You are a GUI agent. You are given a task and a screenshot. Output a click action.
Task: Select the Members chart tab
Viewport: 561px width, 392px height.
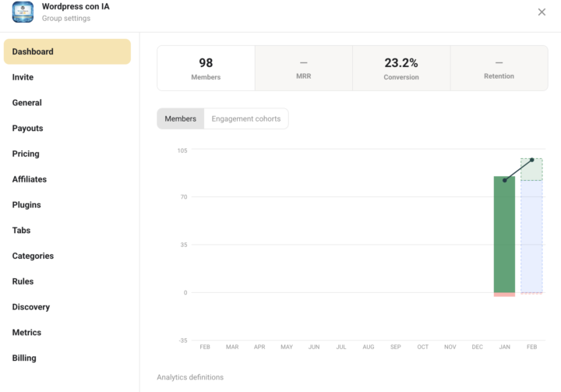[180, 118]
